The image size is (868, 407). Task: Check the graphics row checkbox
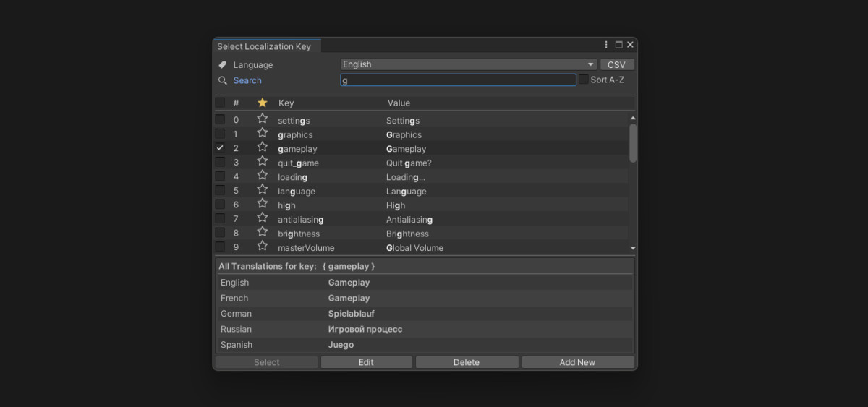220,134
